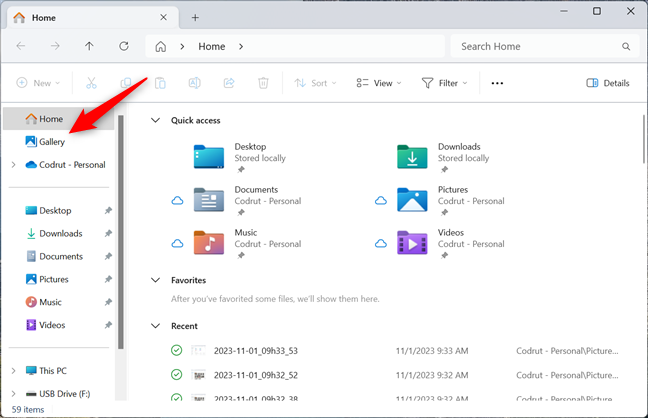This screenshot has width=648, height=418.
Task: Select the Home tab in title bar
Action: pos(85,17)
